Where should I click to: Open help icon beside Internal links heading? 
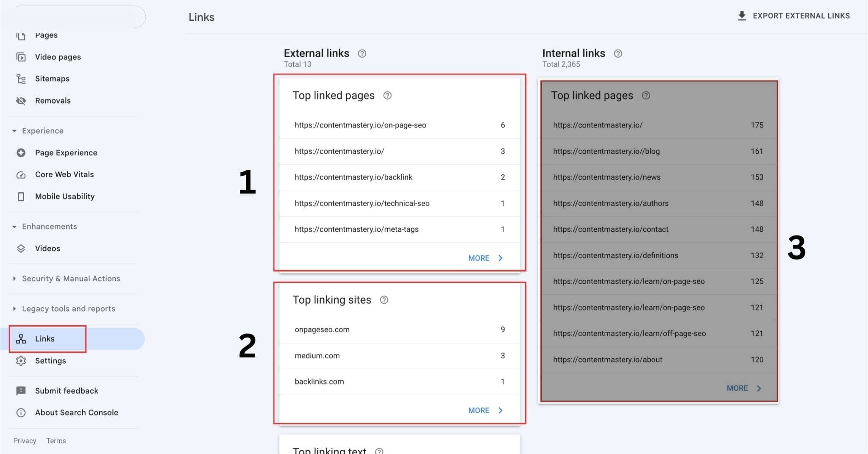point(618,53)
